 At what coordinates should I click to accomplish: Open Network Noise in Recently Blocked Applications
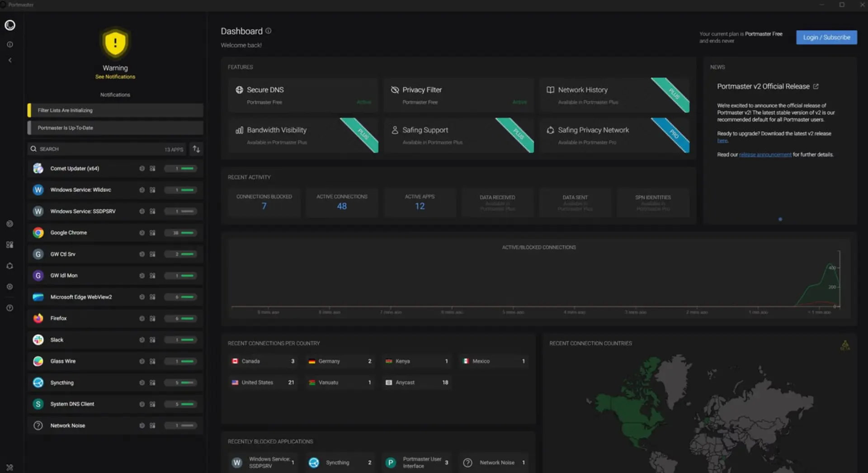pyautogui.click(x=494, y=463)
